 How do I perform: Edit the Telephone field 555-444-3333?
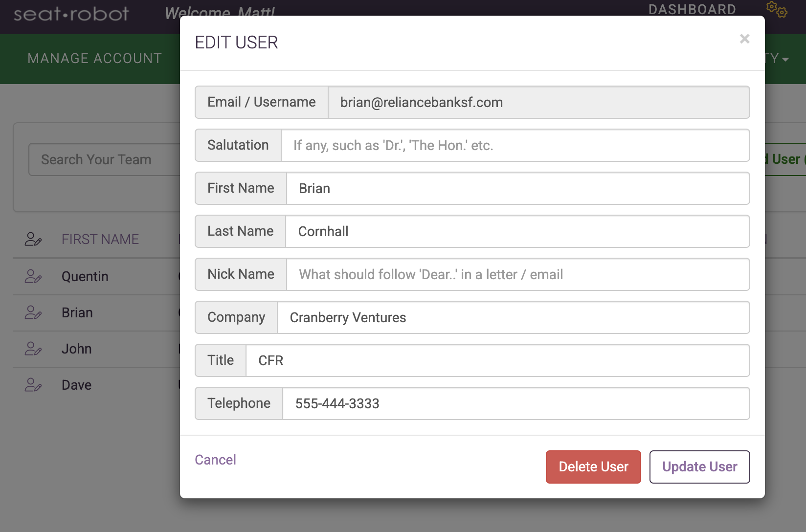516,403
